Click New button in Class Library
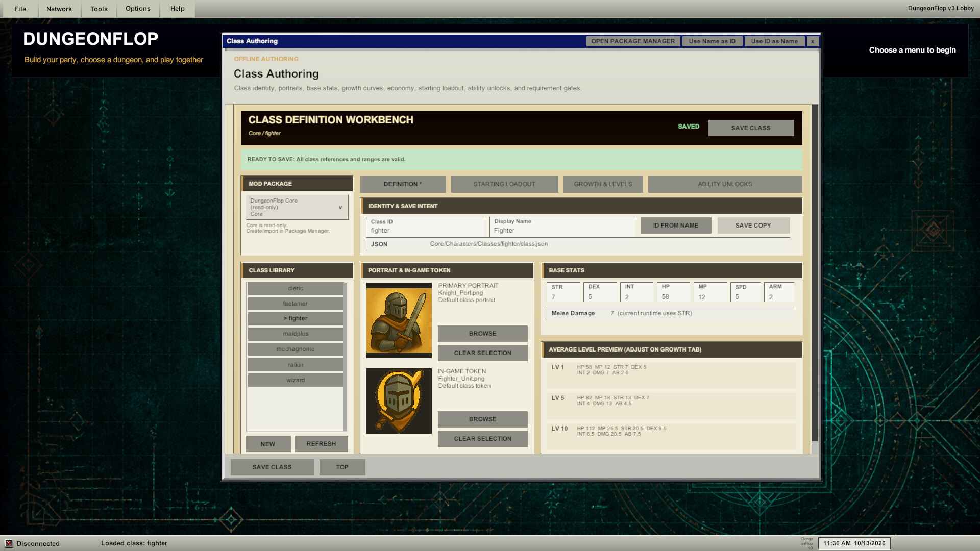This screenshot has height=551, width=980. tap(268, 444)
